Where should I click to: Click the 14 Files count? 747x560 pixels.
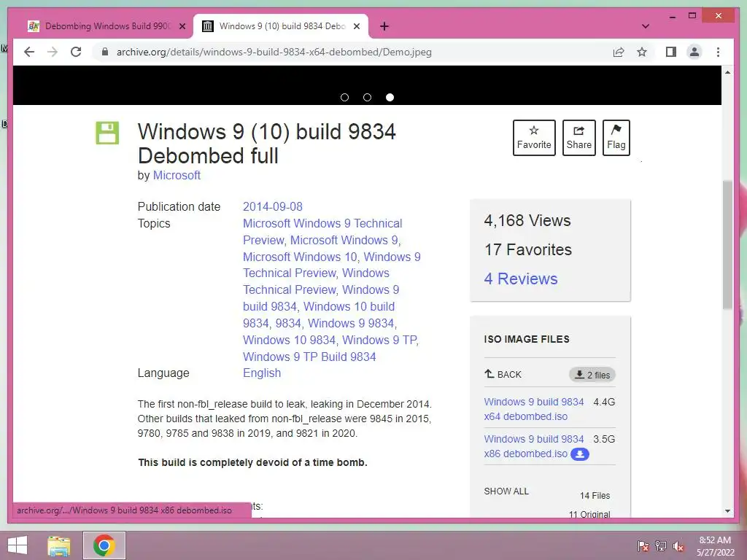coord(595,496)
